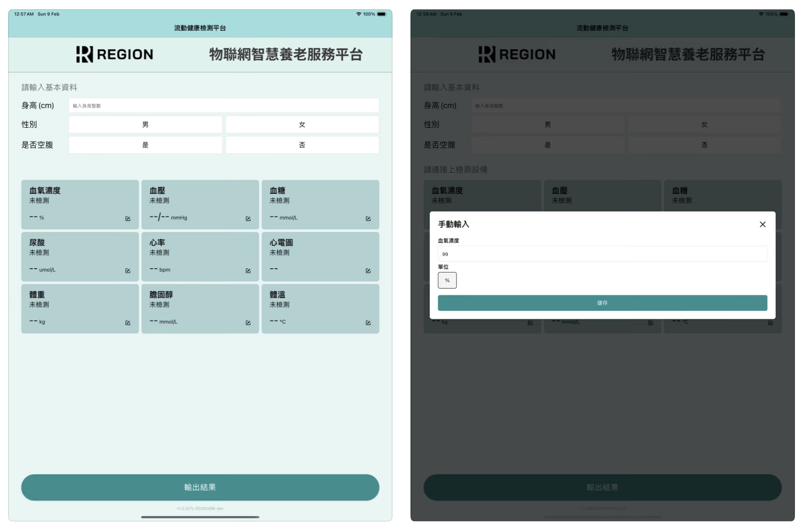
Task: Edit the 膽固醇 value manually
Action: pos(248,322)
